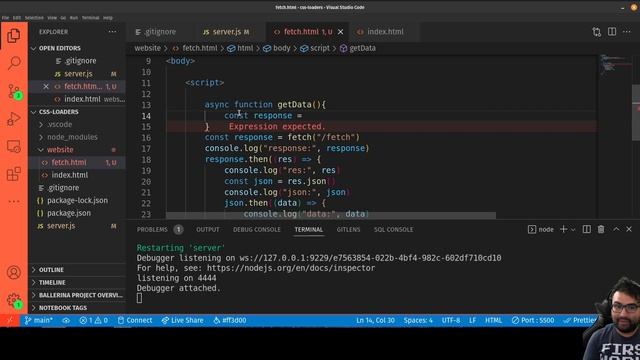Close fetch.html in Open Editors list
640x360 pixels.
tap(46, 87)
